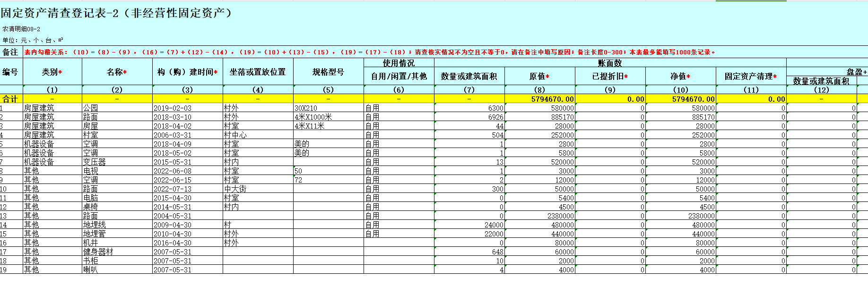Click column index cell (1)
Viewport: 868px width, 288px height.
52,89
